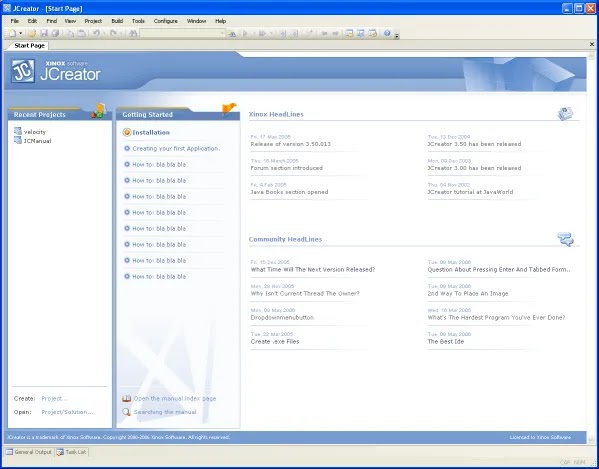The image size is (599, 469).
Task: Open Why Isn't Current Thread The Owner
Action: tap(305, 294)
